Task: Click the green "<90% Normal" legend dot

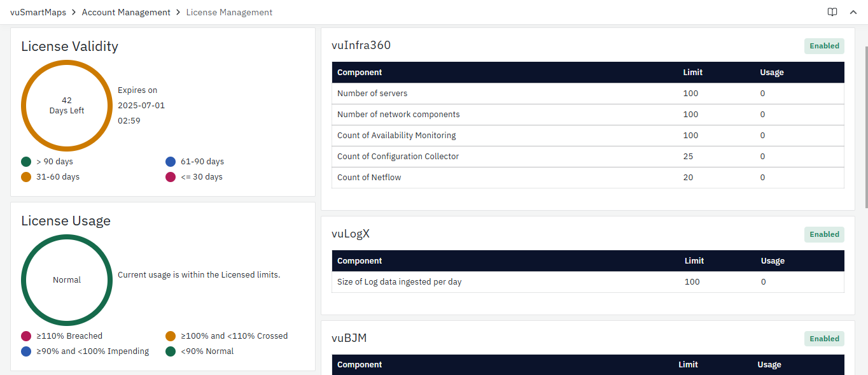Action: [x=170, y=351]
